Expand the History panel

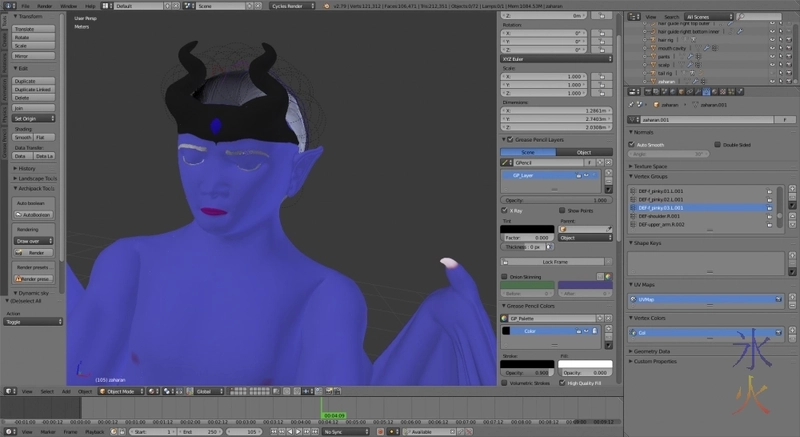point(27,168)
